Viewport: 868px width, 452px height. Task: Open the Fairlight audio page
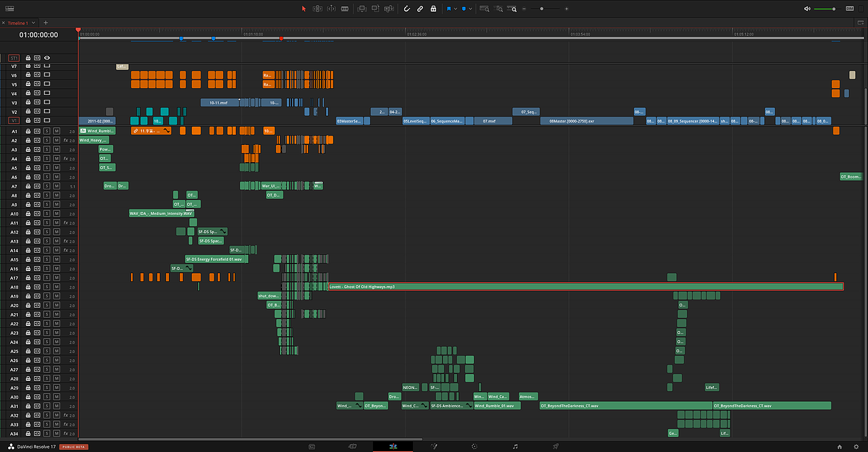515,447
